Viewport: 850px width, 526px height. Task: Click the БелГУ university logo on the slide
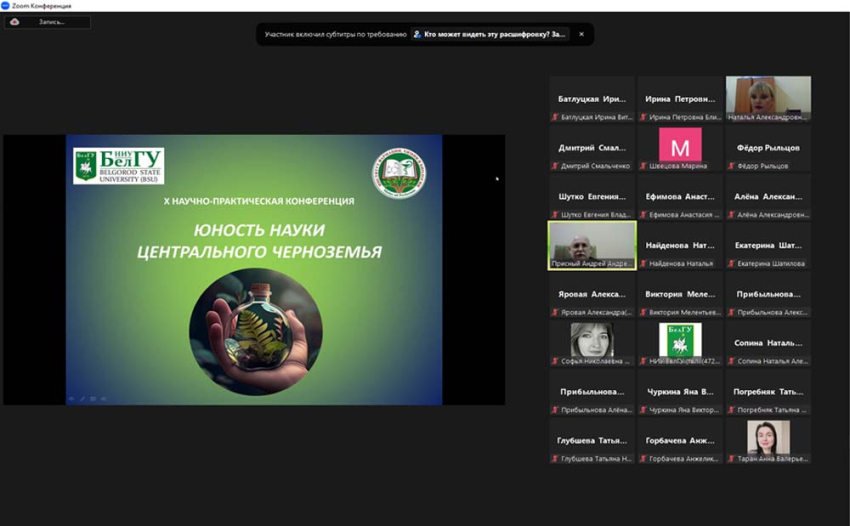(x=118, y=166)
